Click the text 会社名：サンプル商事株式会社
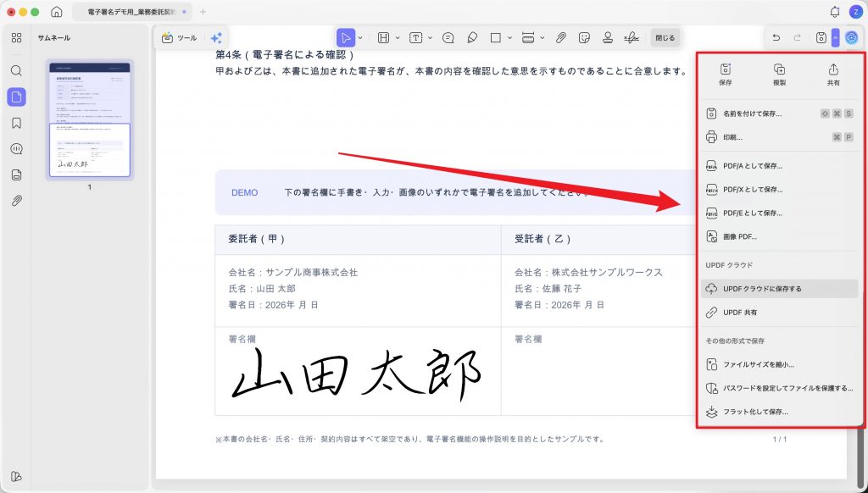 (292, 272)
